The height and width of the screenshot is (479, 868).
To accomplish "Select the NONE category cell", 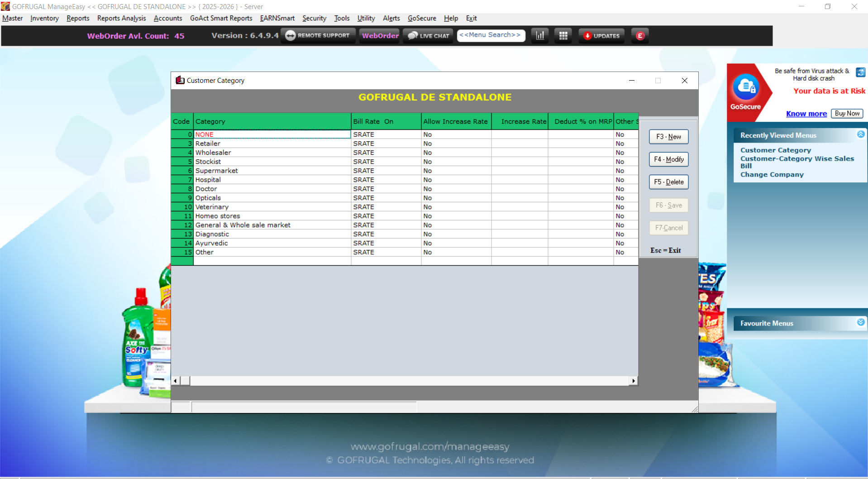I will click(x=272, y=134).
